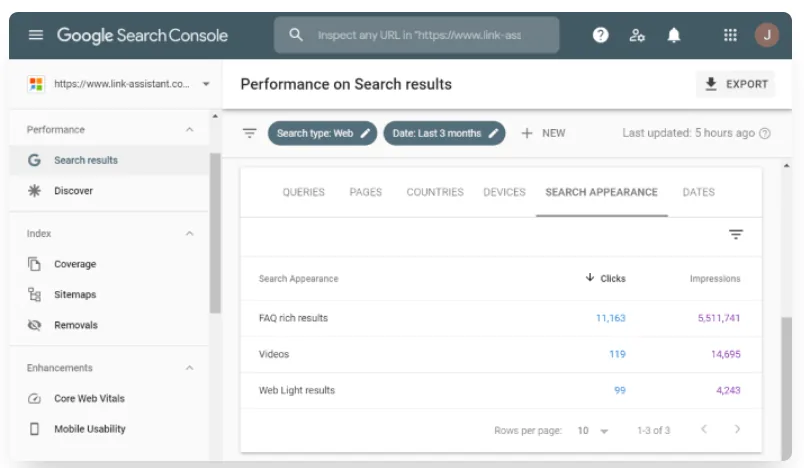Screen dimensions: 804x468
Task: Click the pencil on Search type: Web chip
Action: pyautogui.click(x=365, y=133)
